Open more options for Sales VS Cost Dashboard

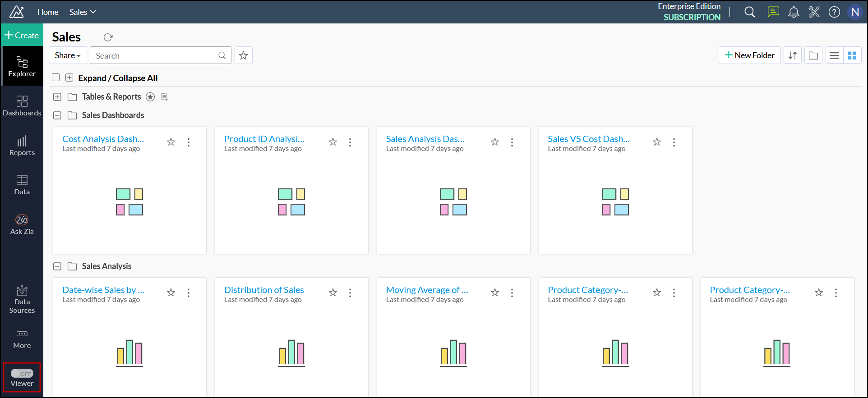(674, 142)
